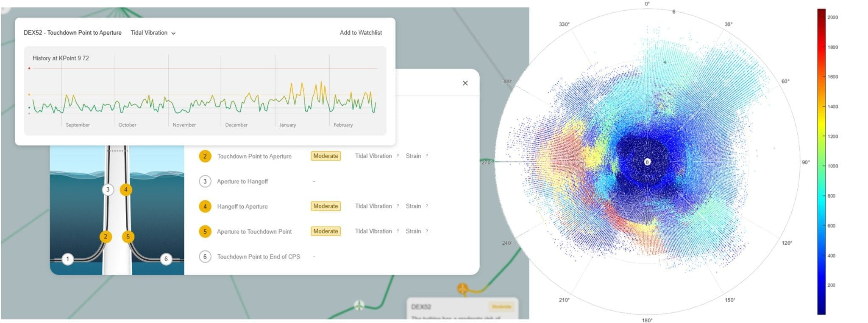Screen dimensions: 868x323
Task: Open help icon beside Strain in Hangoff to Aperture row
Action: coord(427,206)
